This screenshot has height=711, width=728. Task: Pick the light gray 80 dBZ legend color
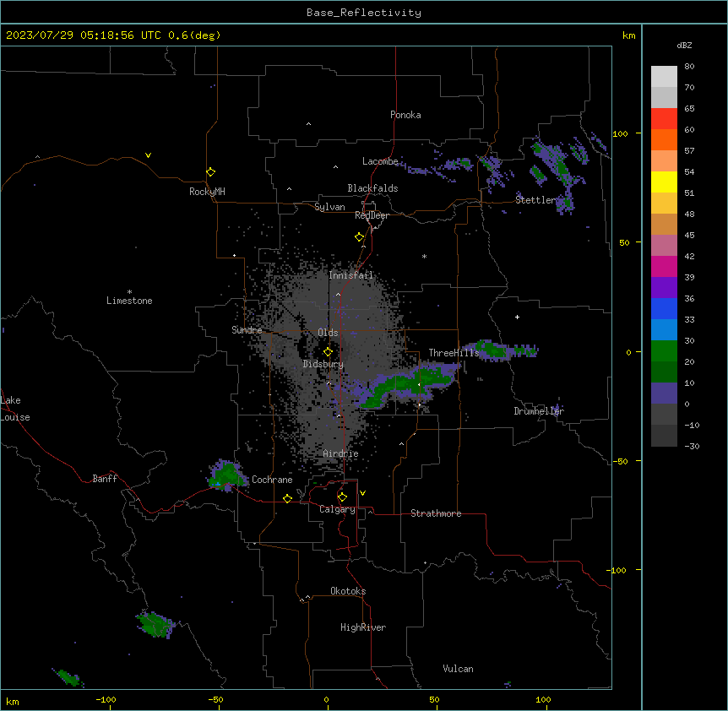(664, 77)
